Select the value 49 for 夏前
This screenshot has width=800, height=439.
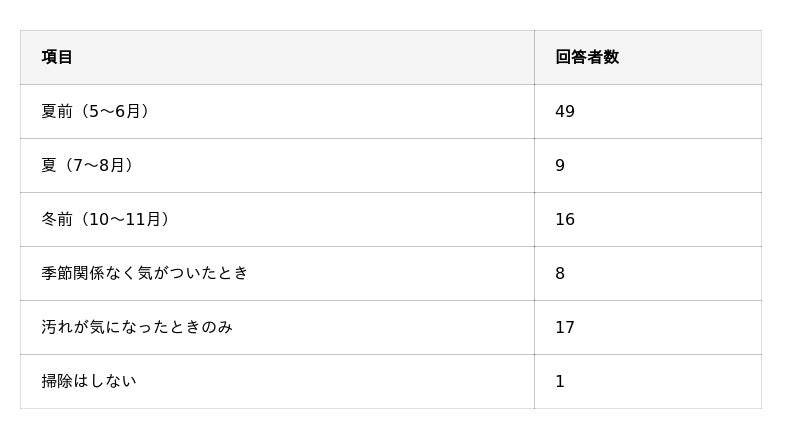tap(565, 111)
